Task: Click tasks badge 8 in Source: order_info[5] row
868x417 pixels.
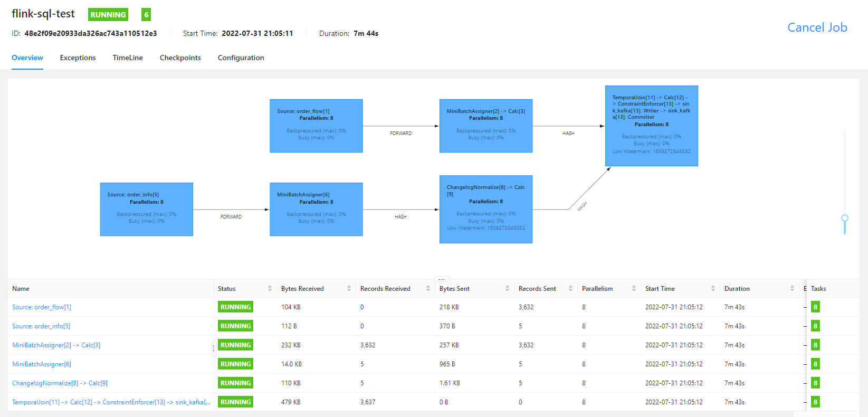Action: (x=815, y=326)
